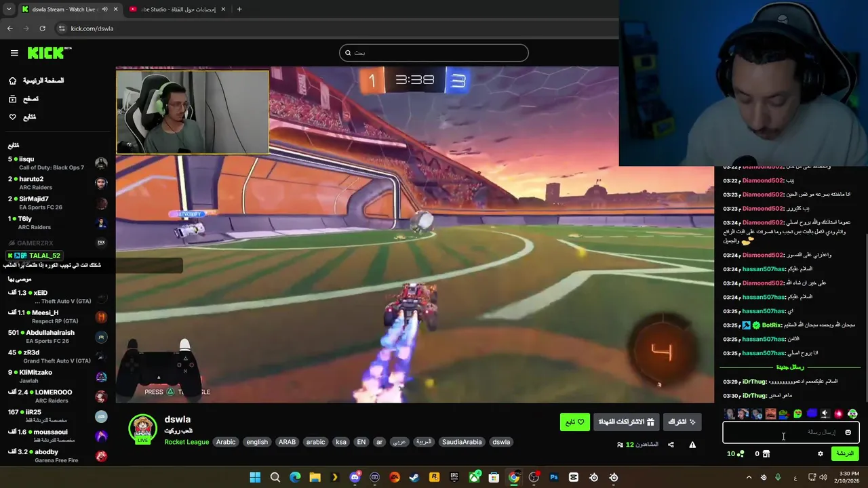868x488 pixels.
Task: Open the chat shop icon
Action: coord(766,453)
